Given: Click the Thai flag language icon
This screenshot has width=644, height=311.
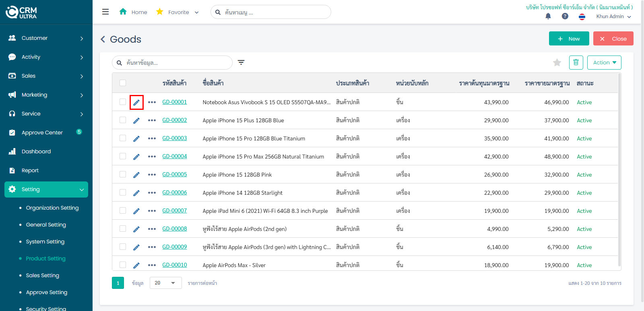Looking at the screenshot, I should [582, 16].
